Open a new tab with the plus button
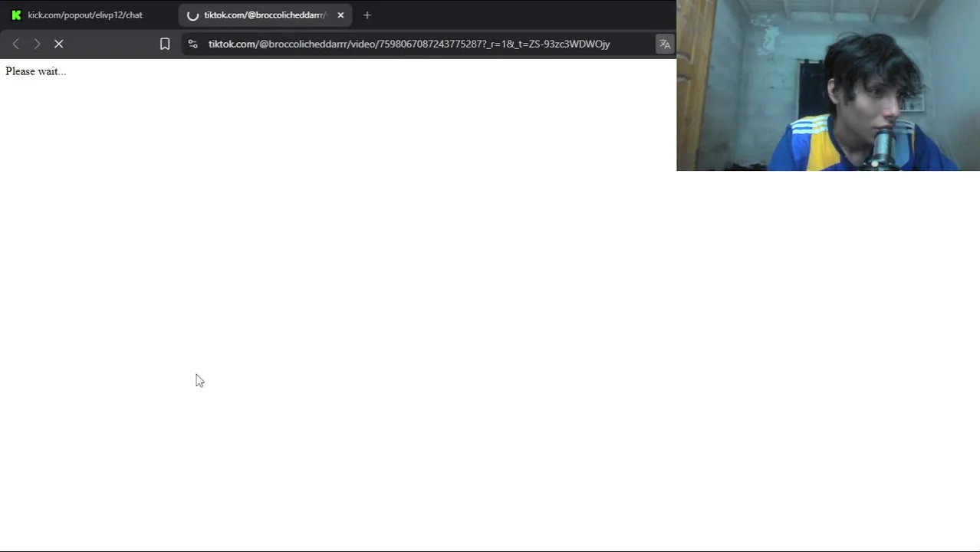The width and height of the screenshot is (980, 552). [x=367, y=15]
